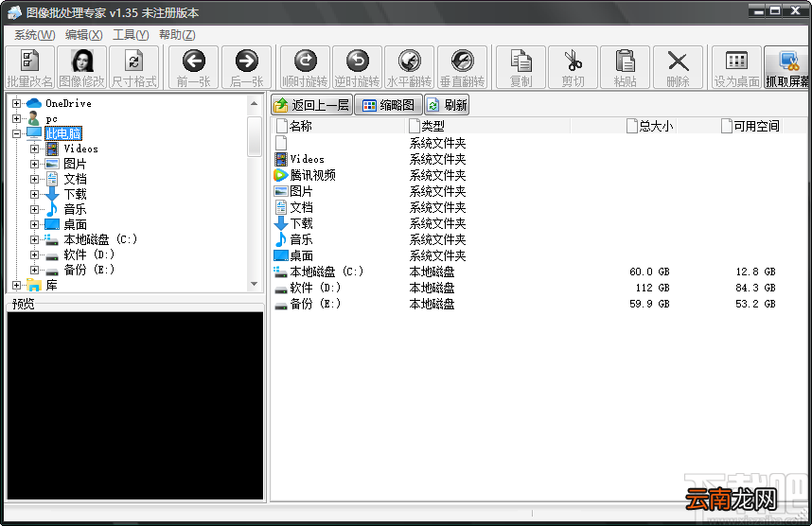Expand the 本地磁盘 (C:) tree node
This screenshot has width=812, height=526.
coord(34,239)
